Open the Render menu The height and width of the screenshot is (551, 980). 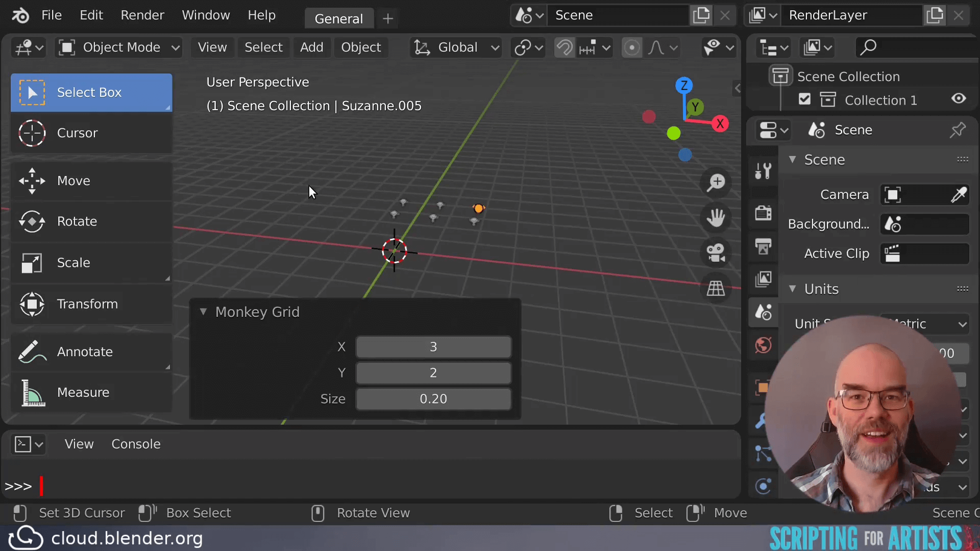click(x=142, y=15)
